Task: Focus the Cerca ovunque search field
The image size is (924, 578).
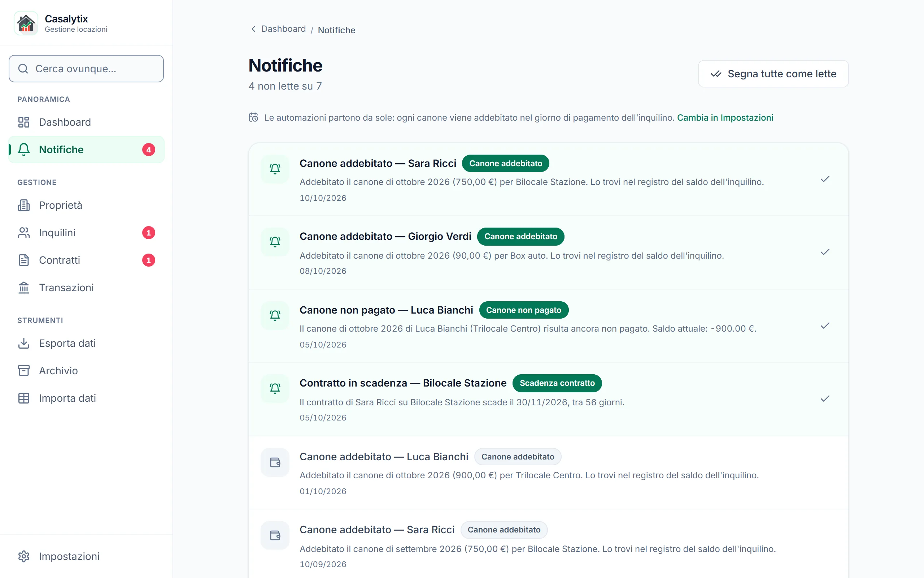Action: pyautogui.click(x=86, y=69)
